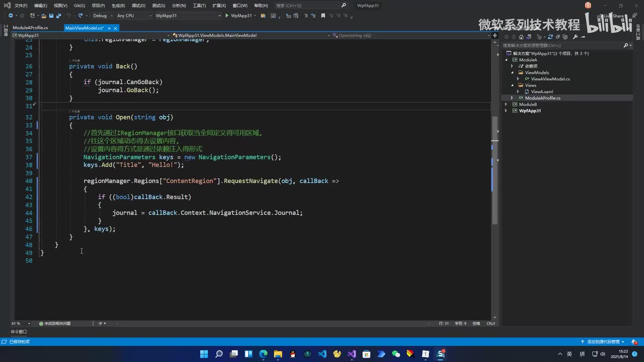This screenshot has width=644, height=362.
Task: Click the Save All toolbar icon
Action: click(58, 16)
